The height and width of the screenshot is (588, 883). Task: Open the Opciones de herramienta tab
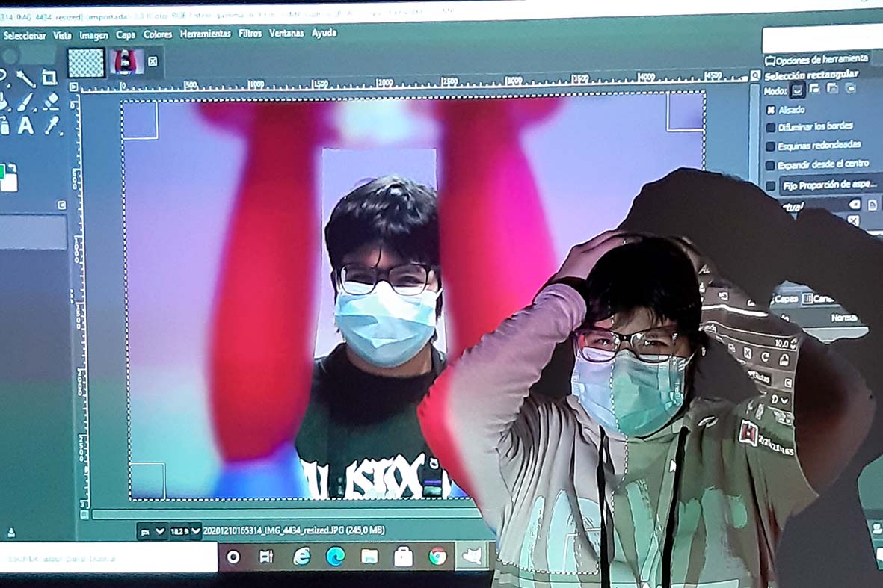pos(816,59)
